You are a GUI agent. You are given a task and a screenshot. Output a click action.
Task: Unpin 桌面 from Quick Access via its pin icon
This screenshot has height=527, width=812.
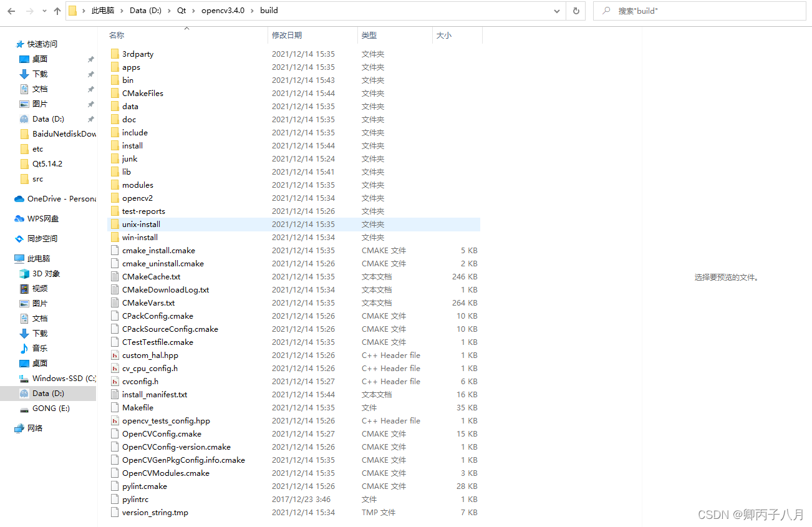point(90,59)
